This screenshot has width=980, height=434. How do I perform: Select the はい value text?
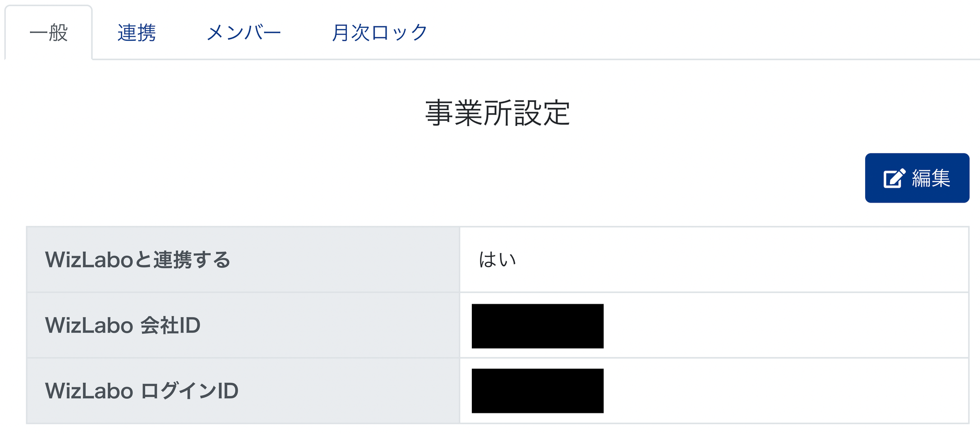coord(497,260)
